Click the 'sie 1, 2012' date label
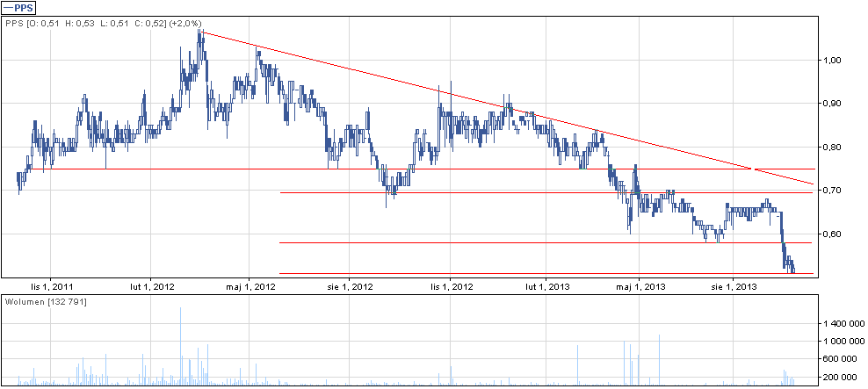 pyautogui.click(x=349, y=287)
